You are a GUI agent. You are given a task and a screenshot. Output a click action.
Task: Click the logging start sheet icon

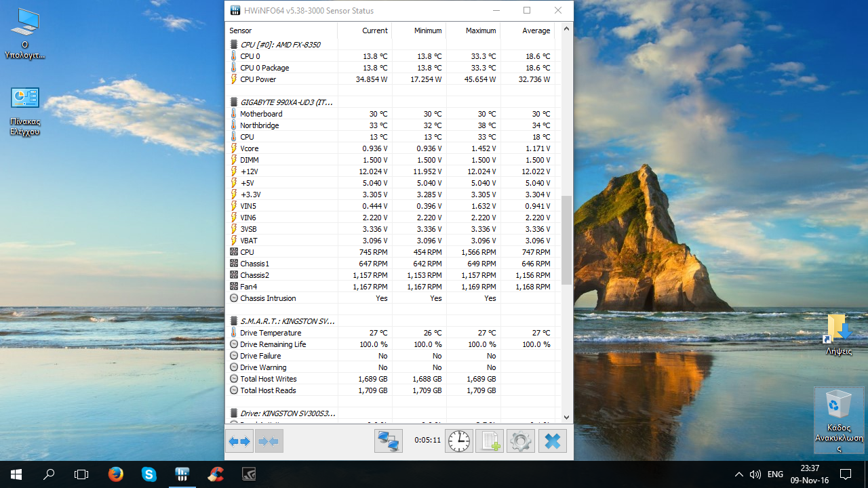(490, 441)
